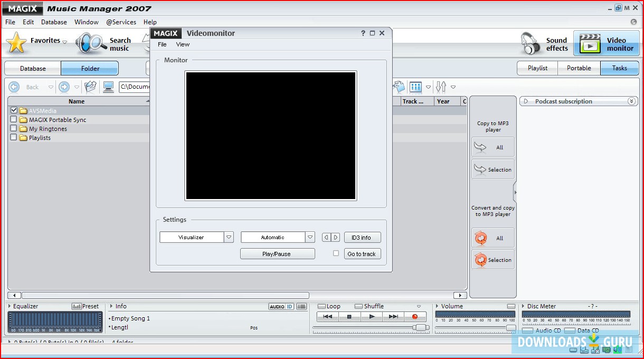Viewport: 644px width, 359px height.
Task: Click the Play/Pause button
Action: pyautogui.click(x=277, y=253)
